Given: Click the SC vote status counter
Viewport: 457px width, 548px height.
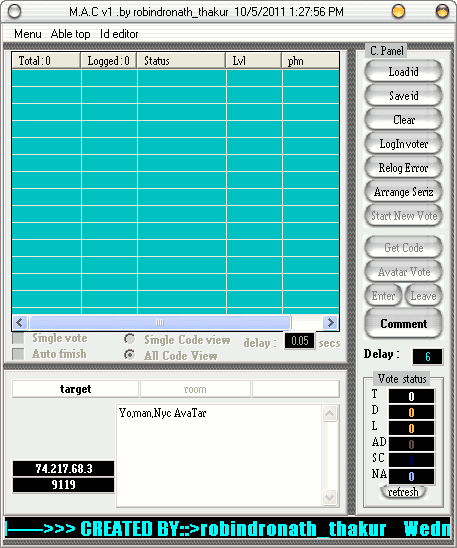Looking at the screenshot, I should [x=412, y=460].
